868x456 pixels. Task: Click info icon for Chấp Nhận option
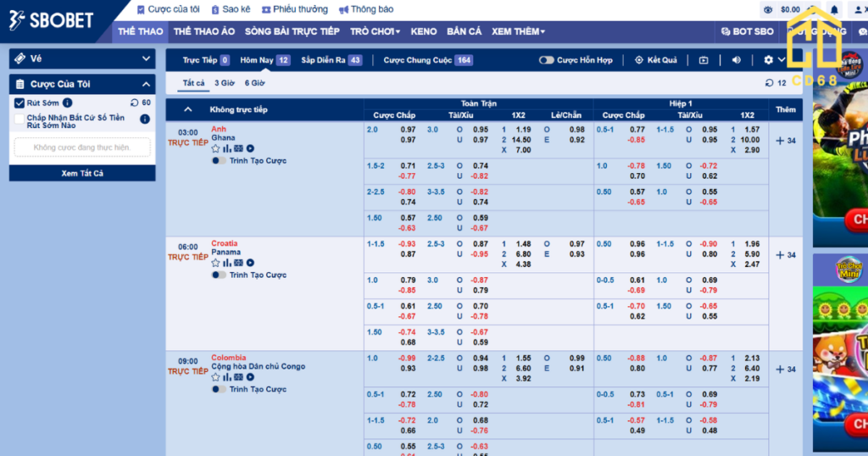144,119
